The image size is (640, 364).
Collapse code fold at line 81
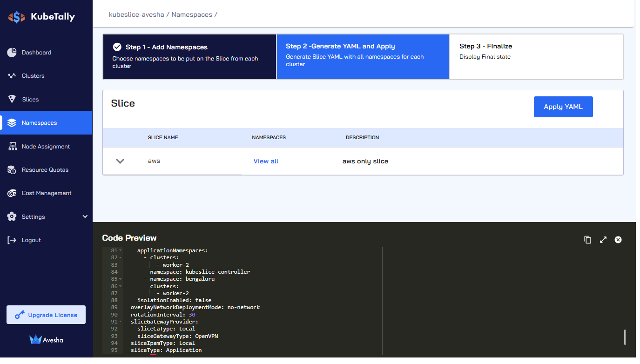coord(120,251)
